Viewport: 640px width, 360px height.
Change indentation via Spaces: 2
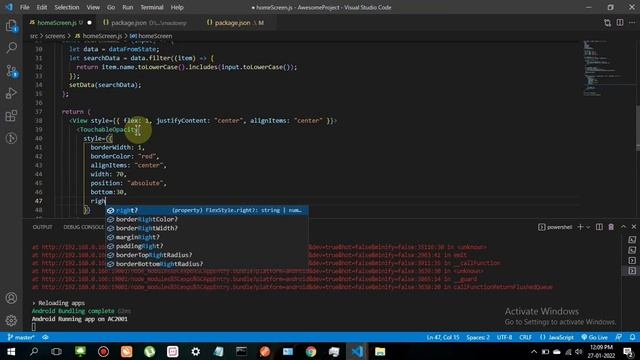pyautogui.click(x=478, y=337)
